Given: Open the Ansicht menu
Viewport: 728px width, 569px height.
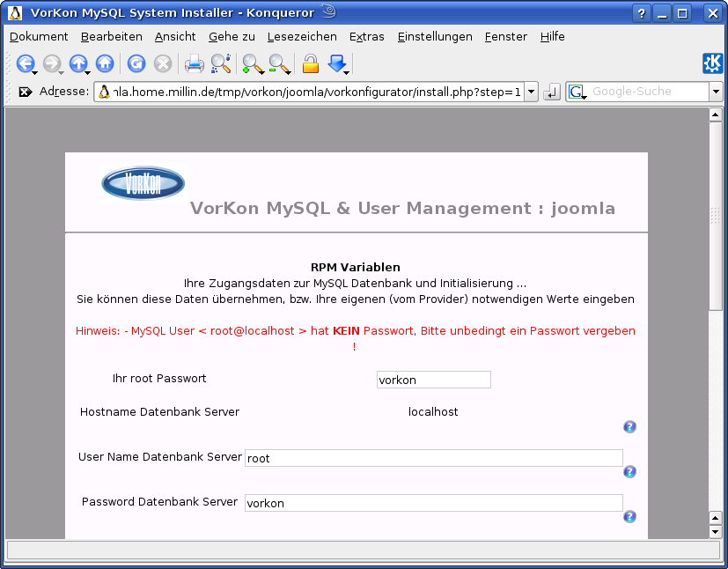Looking at the screenshot, I should (x=175, y=37).
